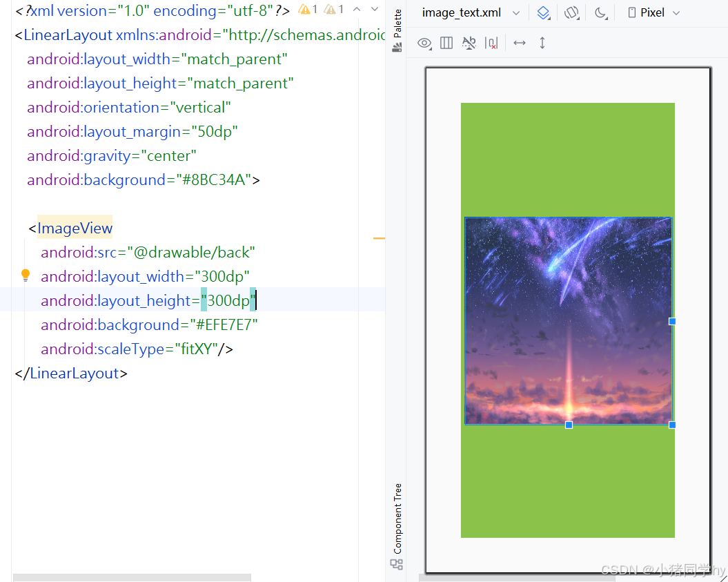Click the Component Tree icon at bottom
The width and height of the screenshot is (728, 582).
point(397,564)
